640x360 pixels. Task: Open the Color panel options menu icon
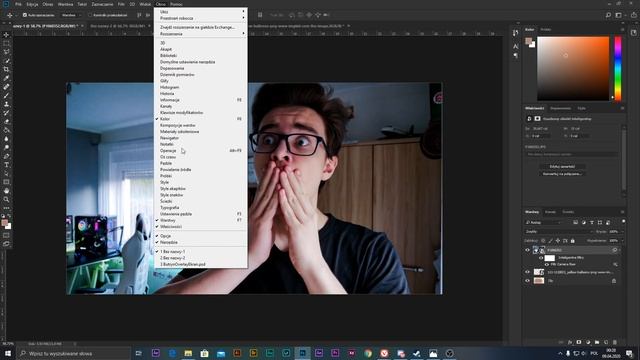coord(622,29)
